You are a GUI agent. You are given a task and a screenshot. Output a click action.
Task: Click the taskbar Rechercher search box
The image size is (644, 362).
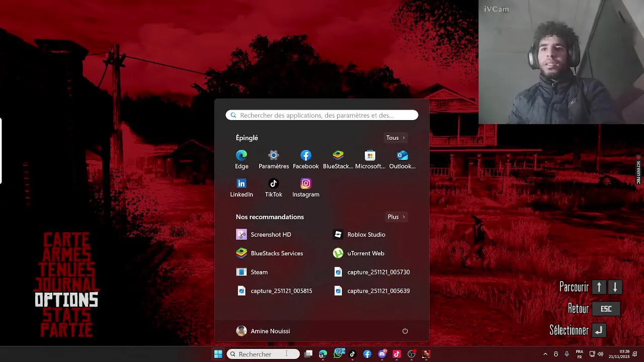[263, 354]
